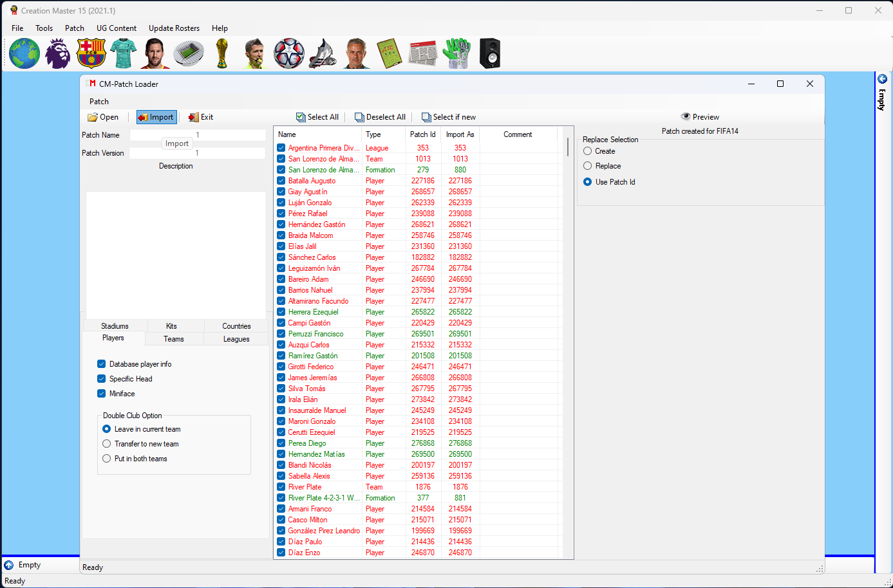
Task: Click the Patch Version input field
Action: (198, 153)
